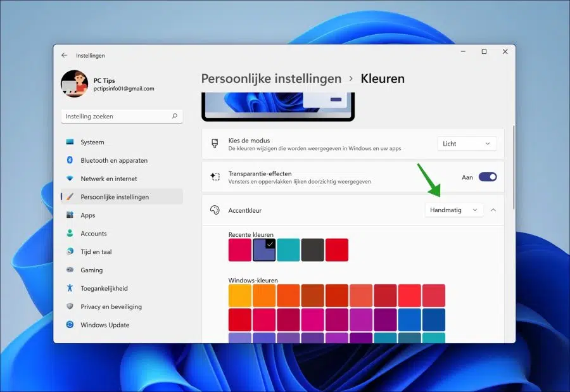This screenshot has width=570, height=392.
Task: Click the PC Tips user name
Action: 104,80
